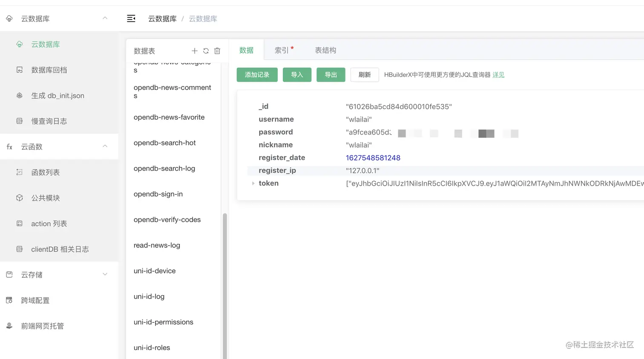Image resolution: width=644 pixels, height=359 pixels.
Task: Click the 刷新 button
Action: [x=365, y=75]
